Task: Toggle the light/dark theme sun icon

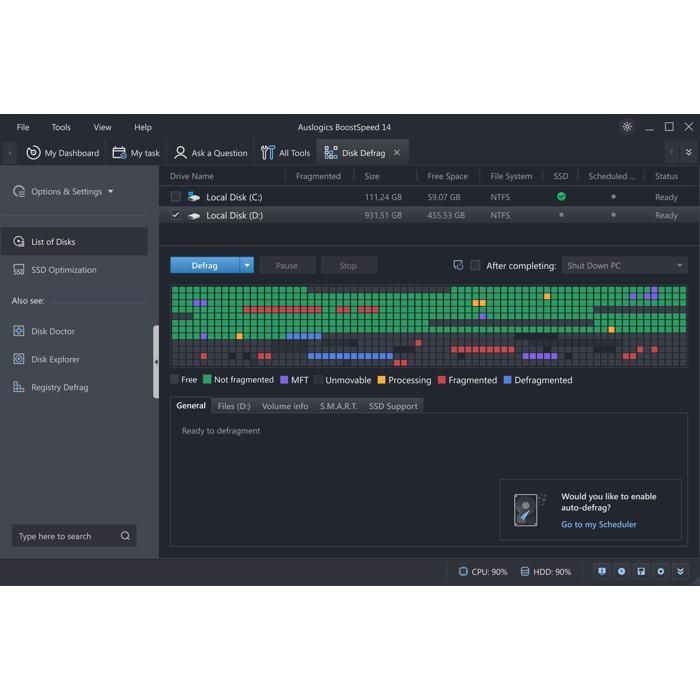Action: pyautogui.click(x=627, y=127)
